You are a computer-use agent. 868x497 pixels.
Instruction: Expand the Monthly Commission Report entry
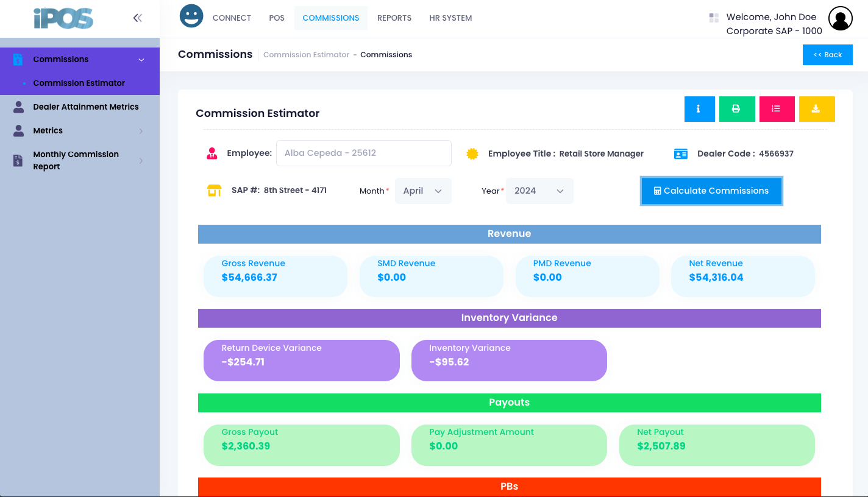pyautogui.click(x=142, y=160)
